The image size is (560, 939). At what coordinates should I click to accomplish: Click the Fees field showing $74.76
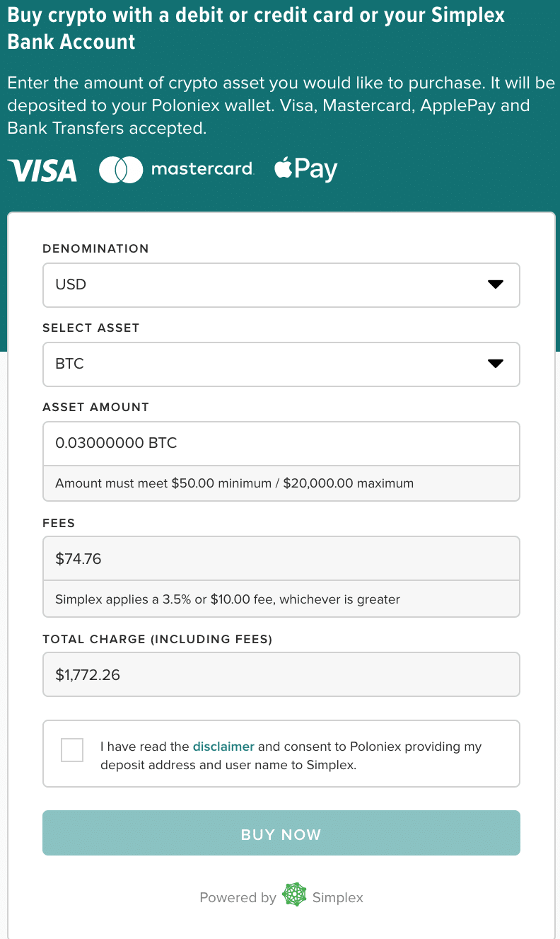pos(281,559)
